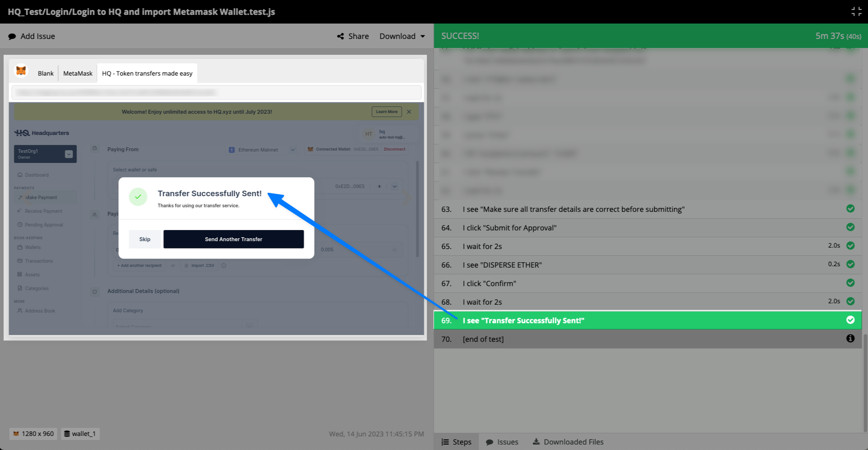Click the Import .CSV option
This screenshot has height=450, width=868.
[x=200, y=265]
